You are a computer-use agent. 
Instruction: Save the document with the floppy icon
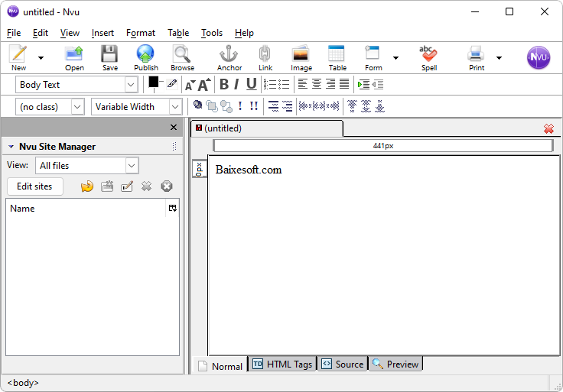point(109,57)
